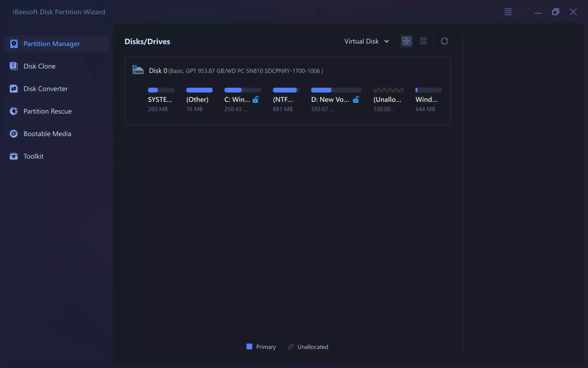
Task: Click the usage bar of C: Win... partition
Action: point(243,90)
